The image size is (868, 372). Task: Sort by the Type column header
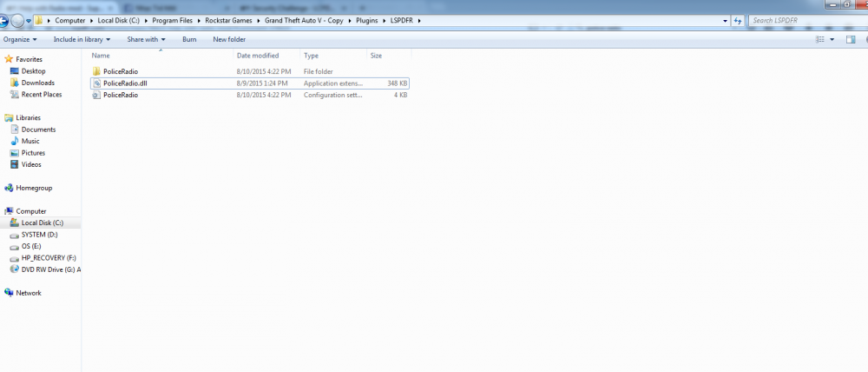pos(333,56)
